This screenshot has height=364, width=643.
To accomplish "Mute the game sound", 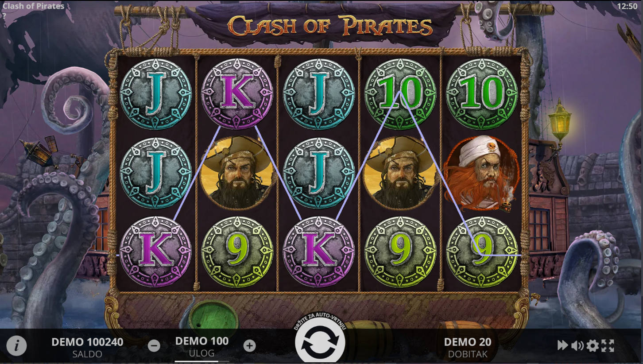I will point(577,345).
